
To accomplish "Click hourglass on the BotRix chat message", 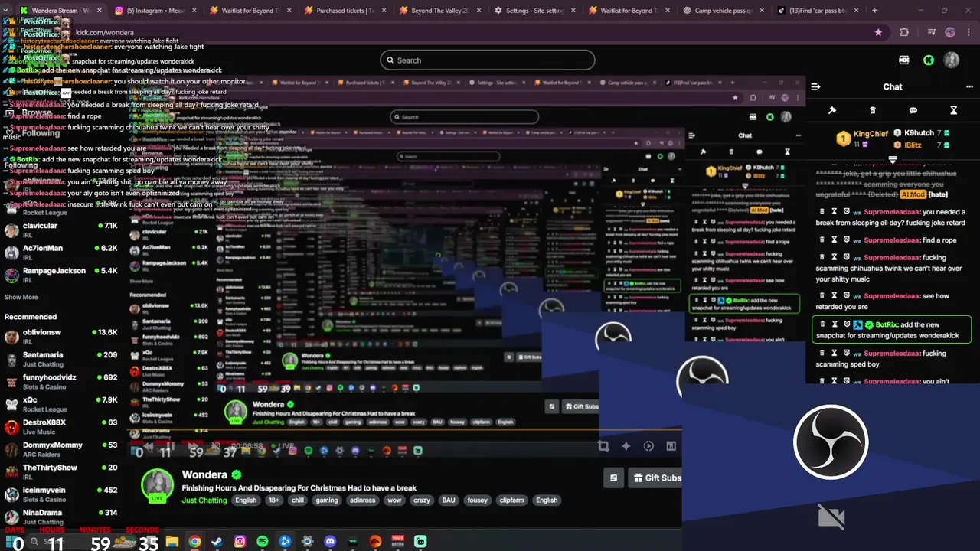I will (835, 324).
